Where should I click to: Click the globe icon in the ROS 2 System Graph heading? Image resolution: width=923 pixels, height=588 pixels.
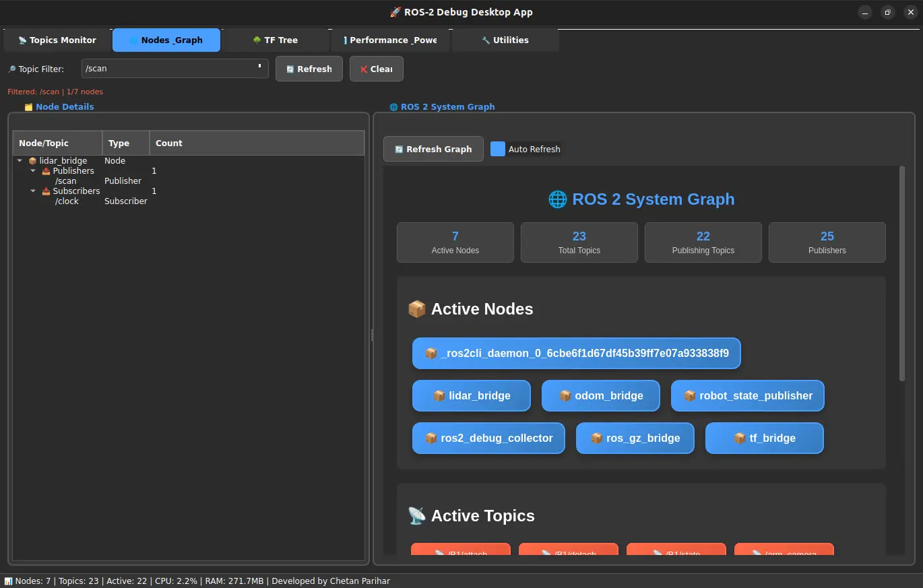coord(557,199)
